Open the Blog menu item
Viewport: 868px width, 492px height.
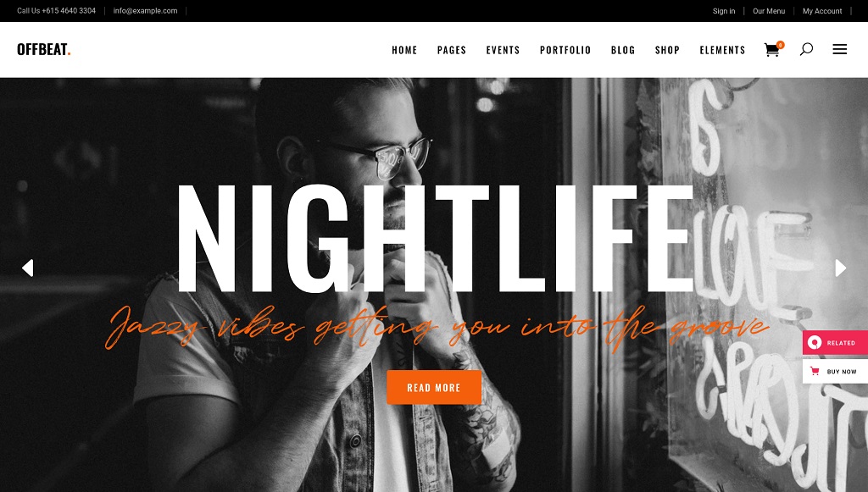pos(623,50)
